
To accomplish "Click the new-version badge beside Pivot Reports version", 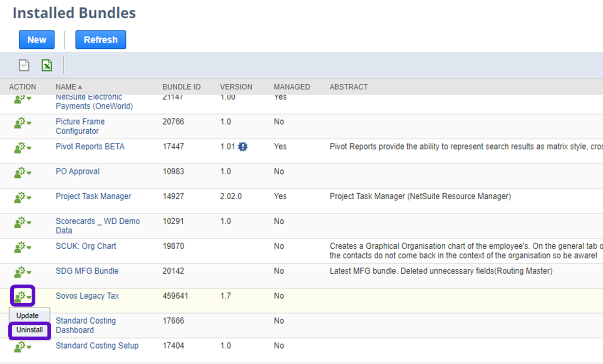I will (243, 146).
